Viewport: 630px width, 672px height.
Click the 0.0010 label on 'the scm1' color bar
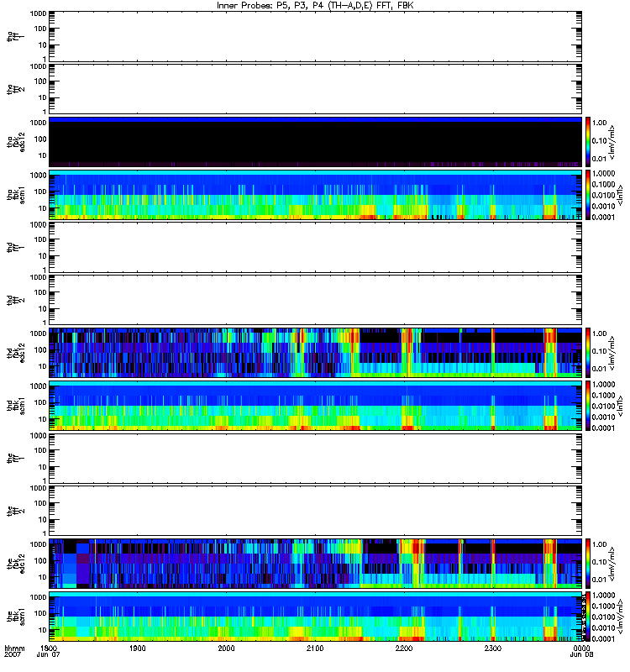click(x=603, y=627)
